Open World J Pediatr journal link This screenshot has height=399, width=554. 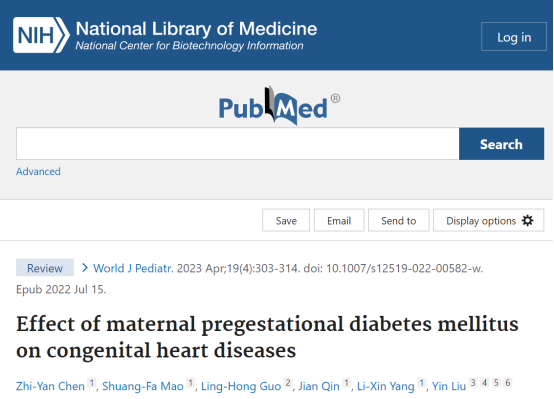(133, 268)
